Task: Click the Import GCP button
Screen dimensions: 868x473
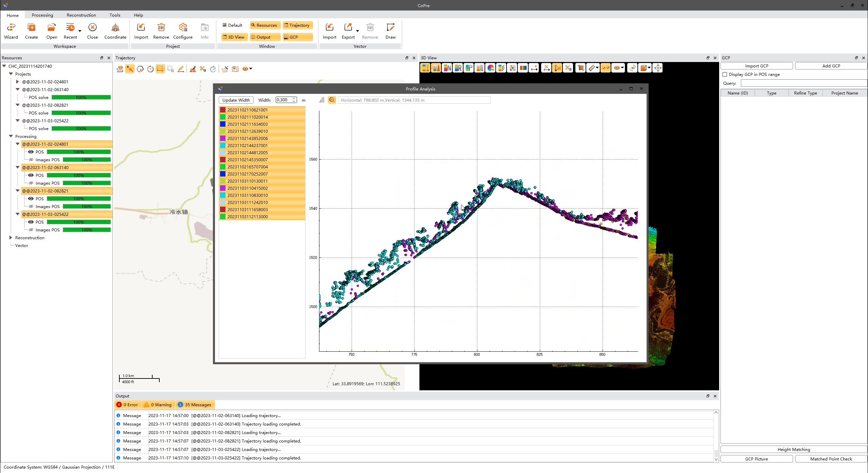Action: [756, 66]
